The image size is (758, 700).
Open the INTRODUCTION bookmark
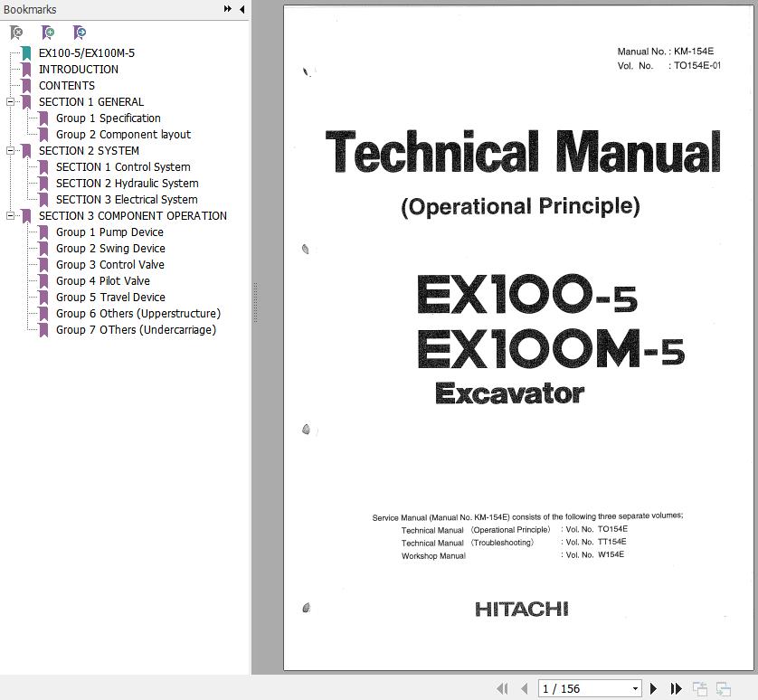(x=79, y=70)
